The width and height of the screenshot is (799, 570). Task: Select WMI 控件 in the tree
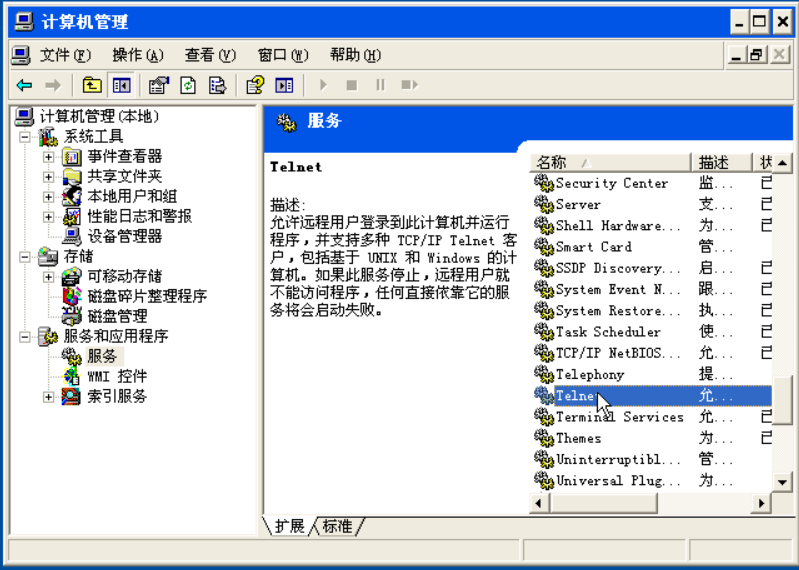[x=117, y=376]
